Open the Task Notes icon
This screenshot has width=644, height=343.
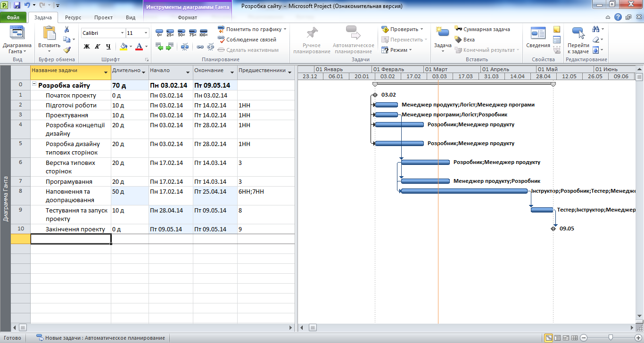pos(557,30)
